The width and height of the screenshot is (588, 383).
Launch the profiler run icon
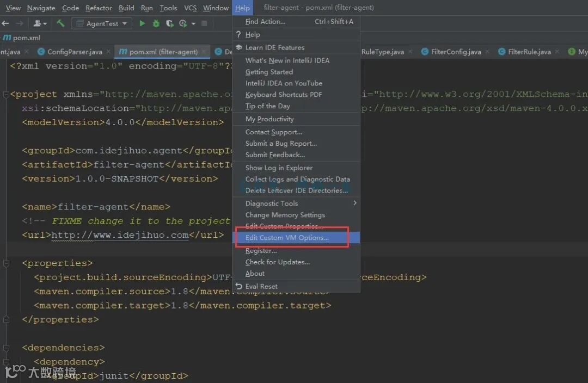pyautogui.click(x=183, y=23)
